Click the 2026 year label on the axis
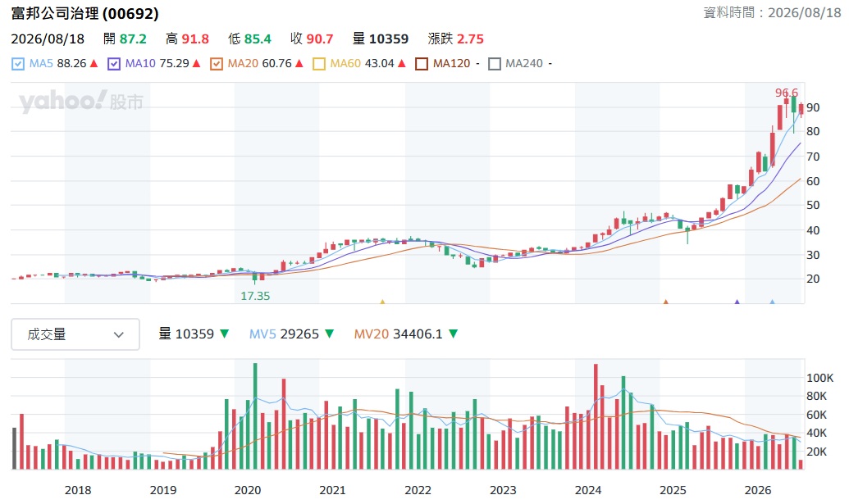849x504 pixels. 757,490
